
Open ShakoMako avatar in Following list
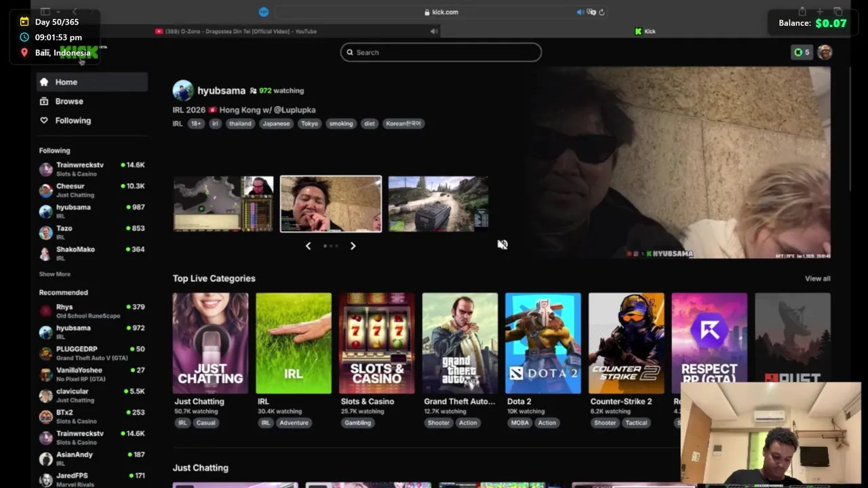[x=45, y=253]
